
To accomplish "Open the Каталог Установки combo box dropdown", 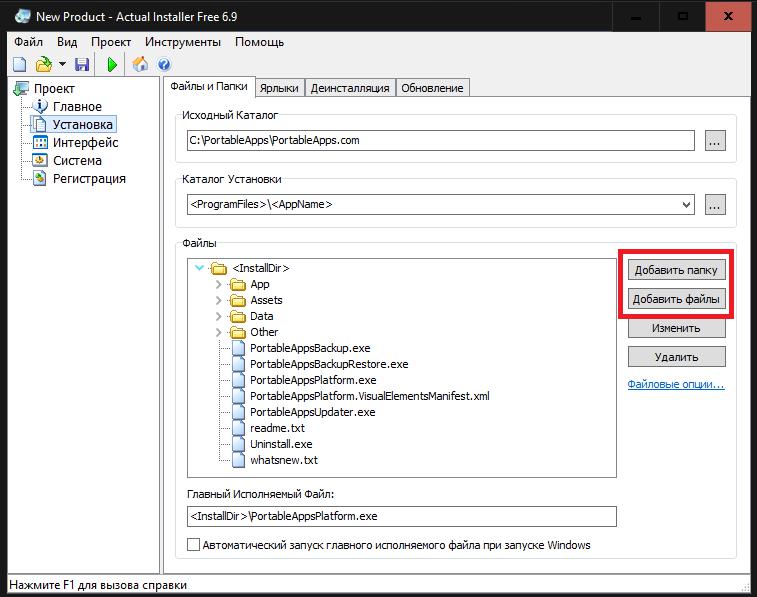I will pyautogui.click(x=686, y=205).
